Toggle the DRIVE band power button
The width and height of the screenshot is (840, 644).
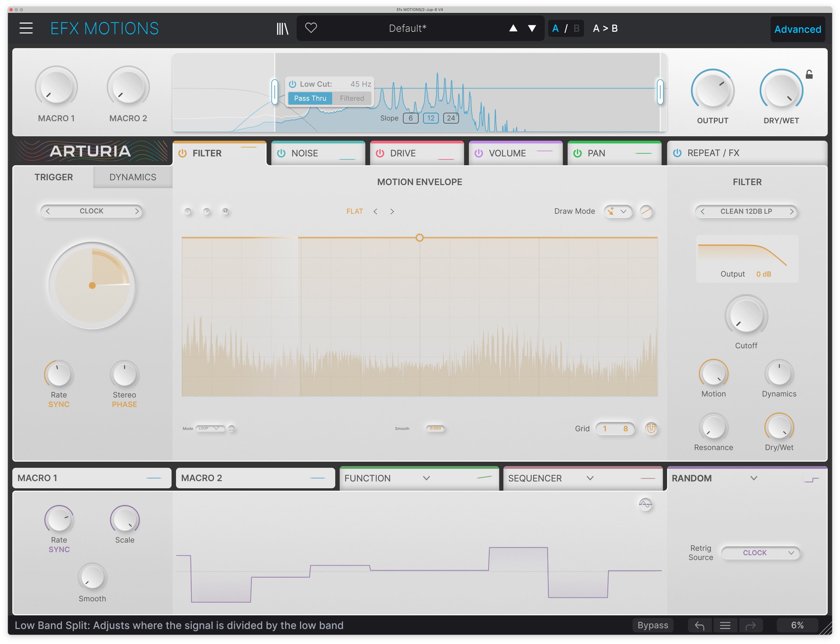[x=380, y=153]
